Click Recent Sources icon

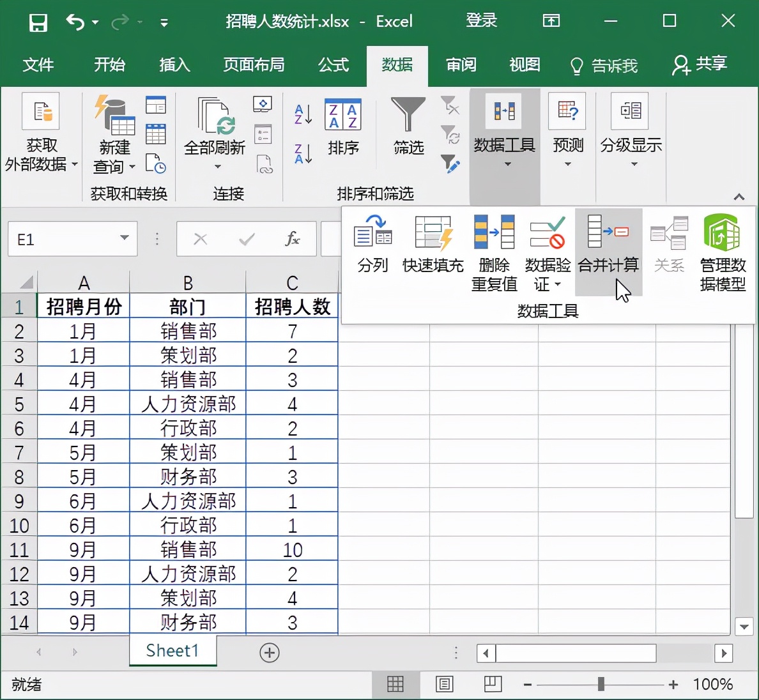tap(156, 164)
